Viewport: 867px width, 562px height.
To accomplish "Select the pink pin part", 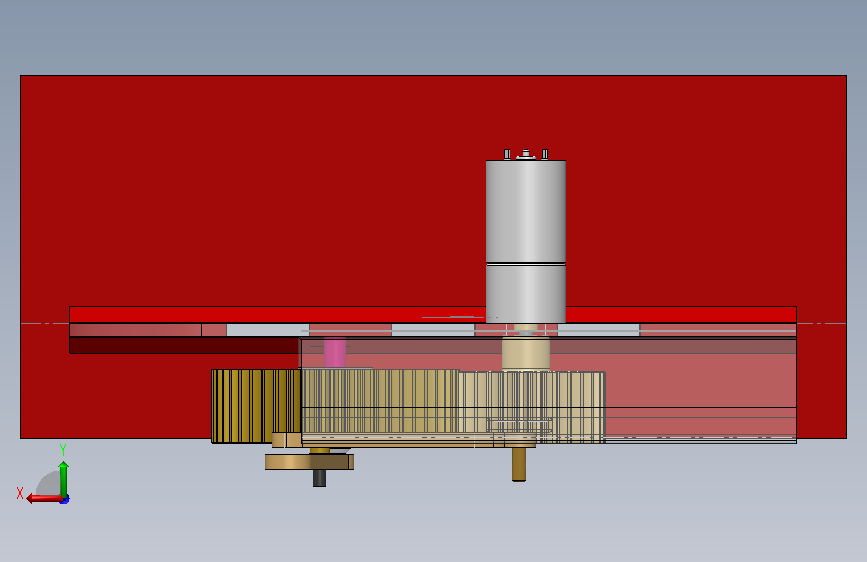I will pos(335,352).
